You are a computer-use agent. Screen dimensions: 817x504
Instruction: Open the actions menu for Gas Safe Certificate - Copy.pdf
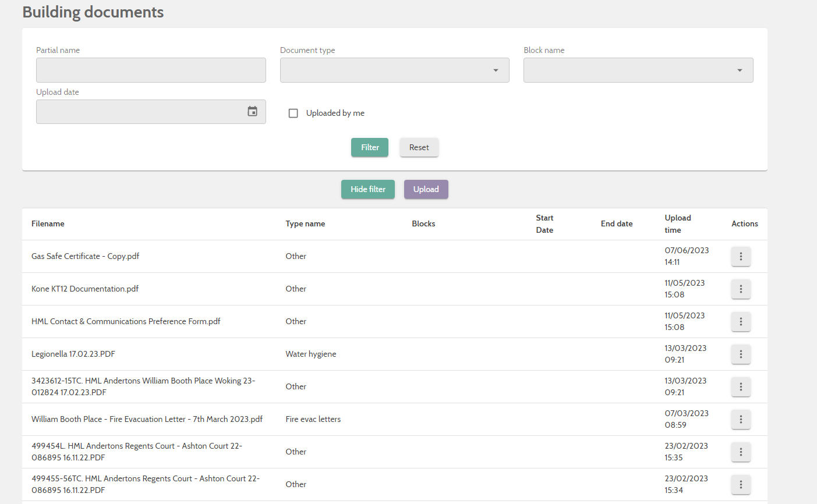[x=740, y=256]
